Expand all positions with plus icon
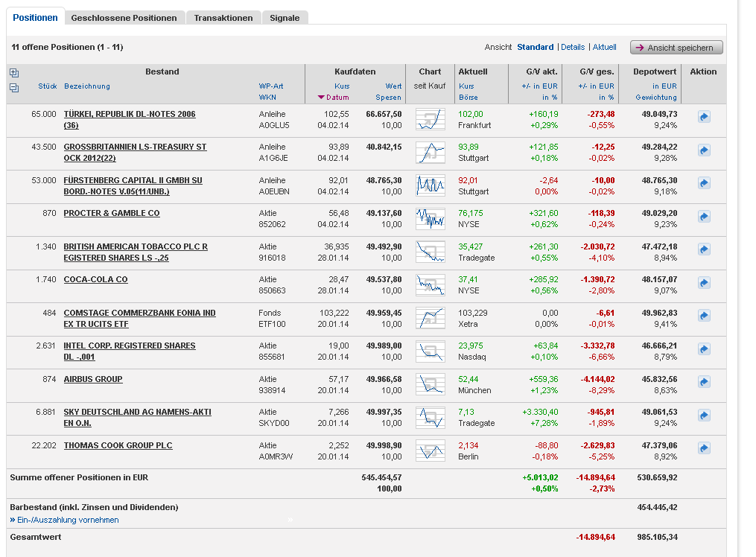The image size is (756, 557). (x=14, y=73)
